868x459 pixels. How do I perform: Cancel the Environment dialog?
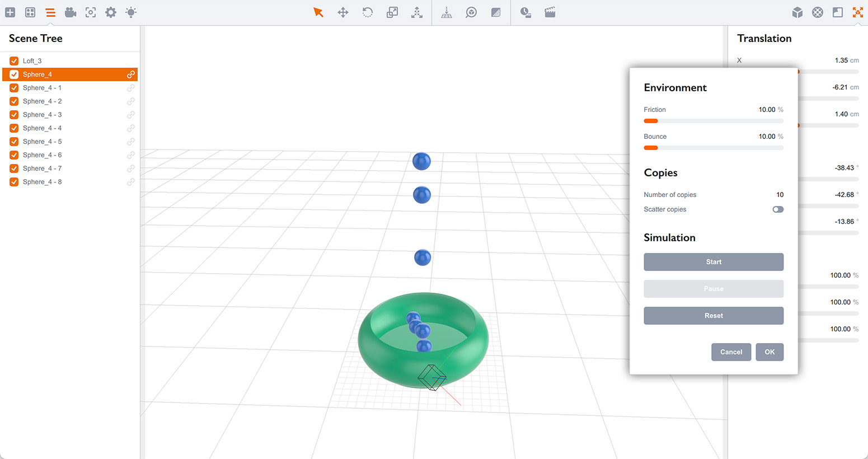731,352
